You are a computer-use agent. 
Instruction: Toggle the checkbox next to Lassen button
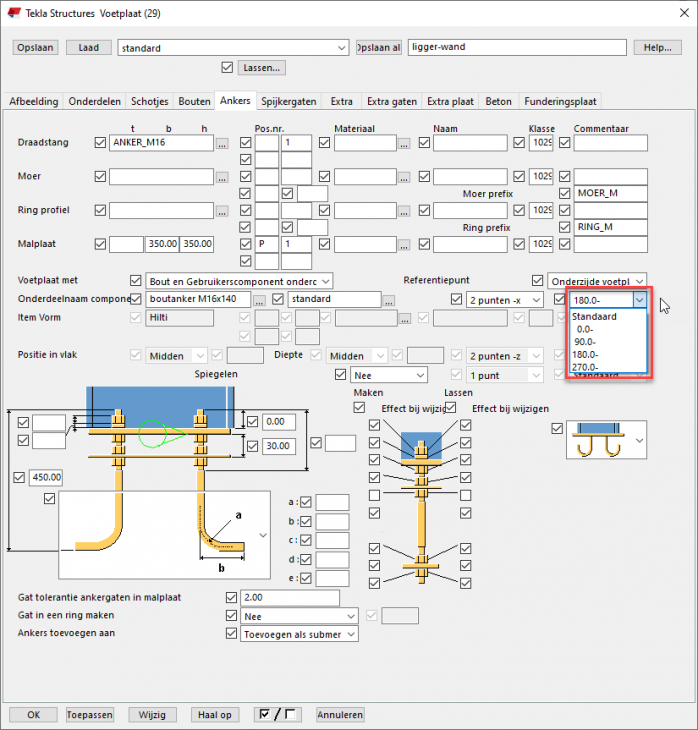coord(228,68)
